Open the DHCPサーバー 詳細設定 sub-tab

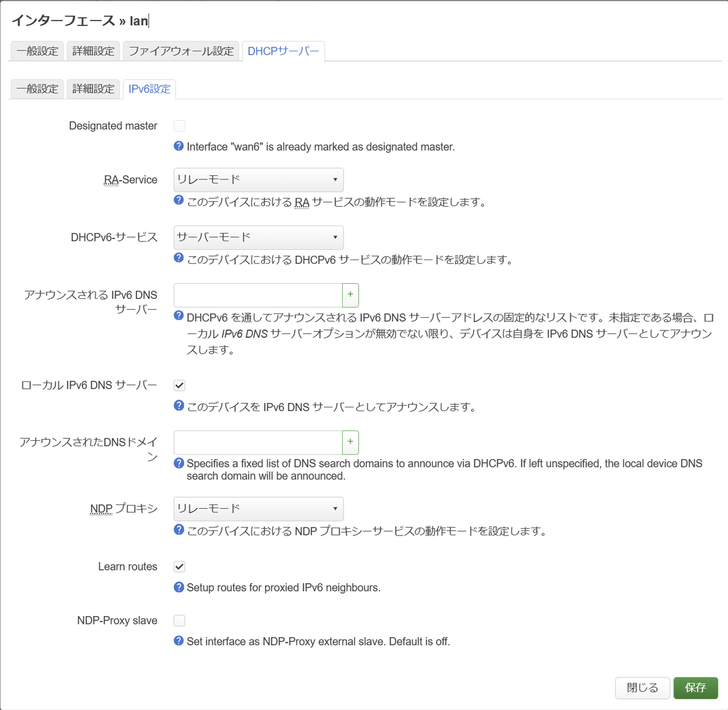93,89
